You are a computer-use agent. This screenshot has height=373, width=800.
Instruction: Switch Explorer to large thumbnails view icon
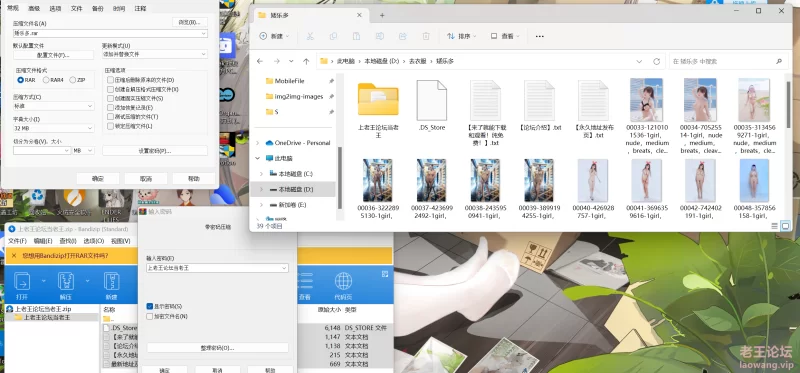786,226
